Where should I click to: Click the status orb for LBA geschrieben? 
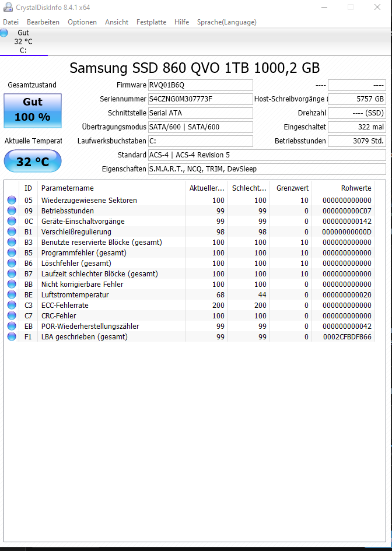(x=12, y=336)
